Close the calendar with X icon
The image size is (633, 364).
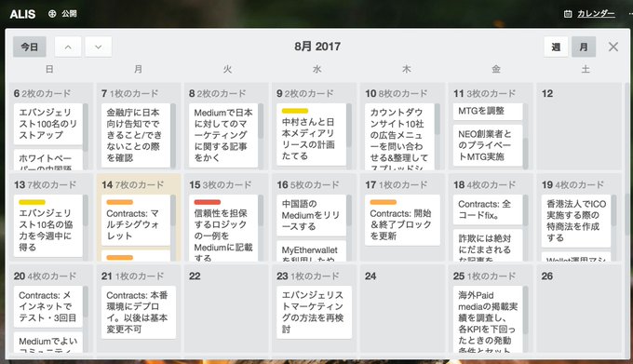click(613, 47)
